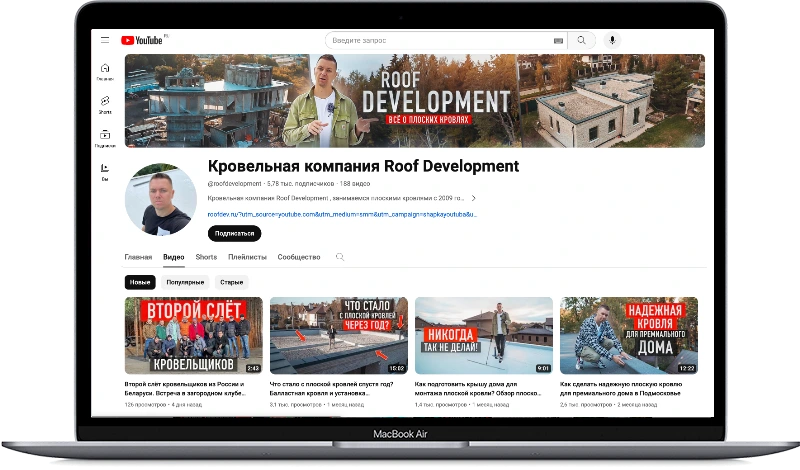
Task: Go to Home in the sidebar
Action: (105, 71)
